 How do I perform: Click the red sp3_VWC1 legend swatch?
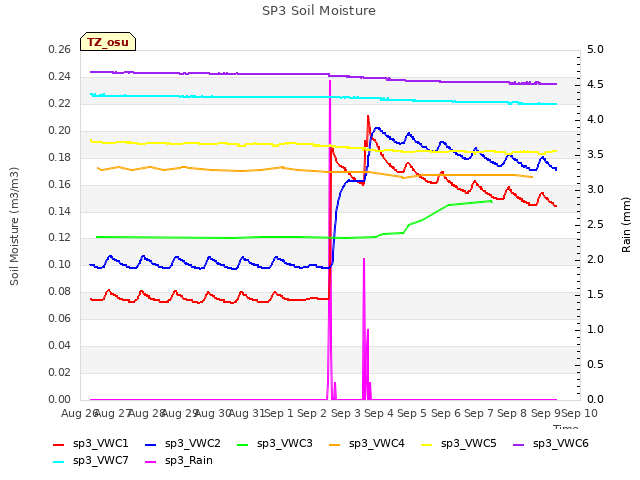point(59,445)
